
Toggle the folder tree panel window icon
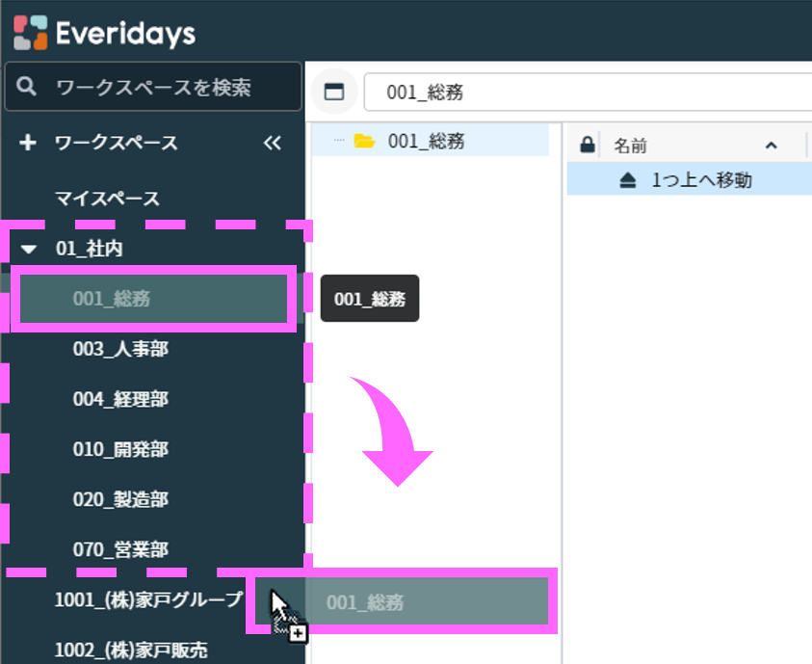334,93
